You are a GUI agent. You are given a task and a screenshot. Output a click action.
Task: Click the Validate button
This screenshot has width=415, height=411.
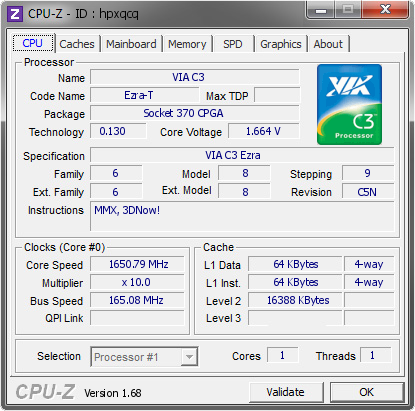[x=286, y=392]
